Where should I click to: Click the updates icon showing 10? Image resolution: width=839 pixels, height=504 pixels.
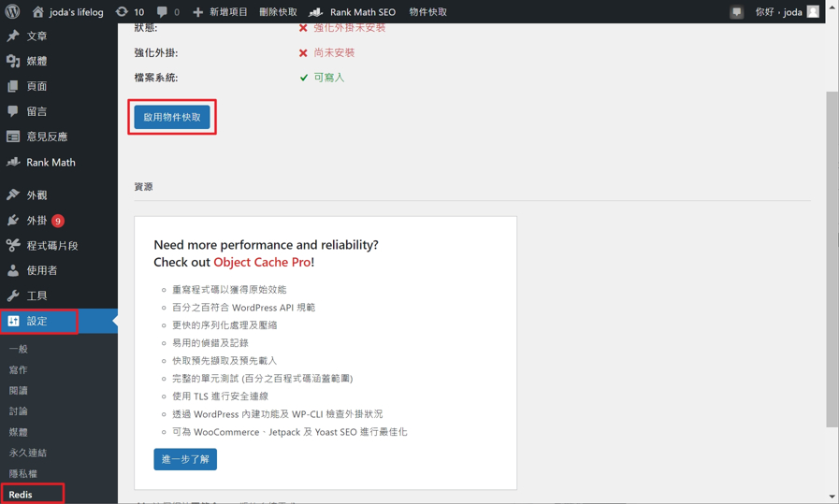pos(122,12)
